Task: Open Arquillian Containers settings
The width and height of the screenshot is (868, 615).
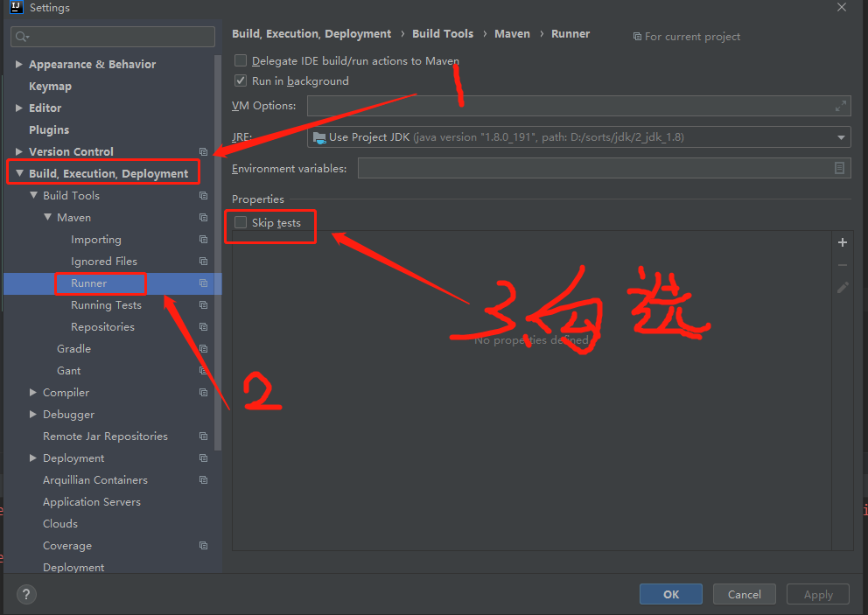Action: pos(95,480)
